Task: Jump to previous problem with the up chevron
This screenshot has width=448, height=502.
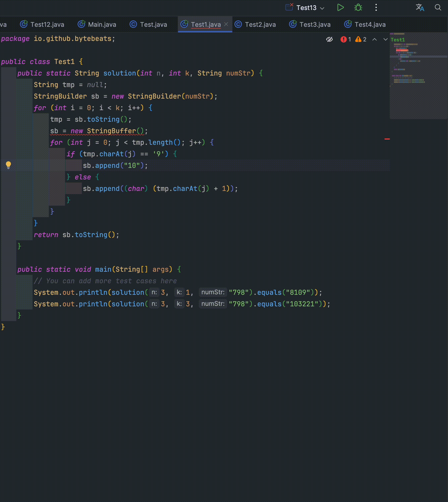Action: (375, 39)
